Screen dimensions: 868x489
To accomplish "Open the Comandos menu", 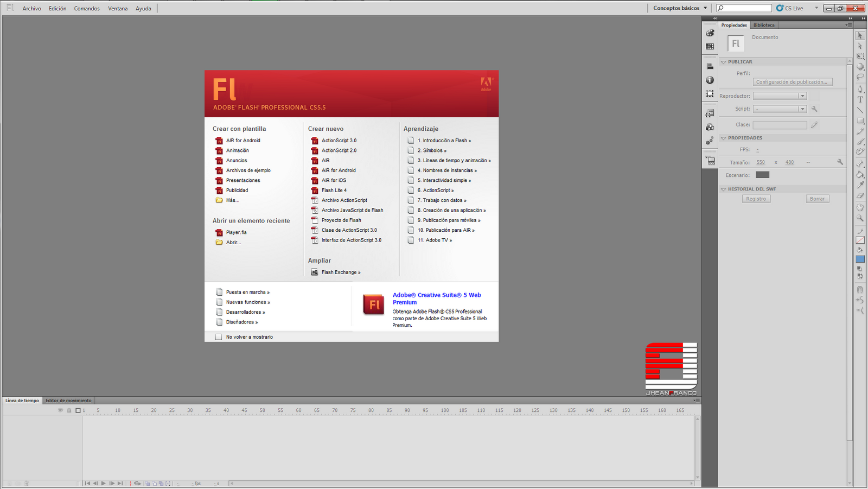I will (87, 9).
